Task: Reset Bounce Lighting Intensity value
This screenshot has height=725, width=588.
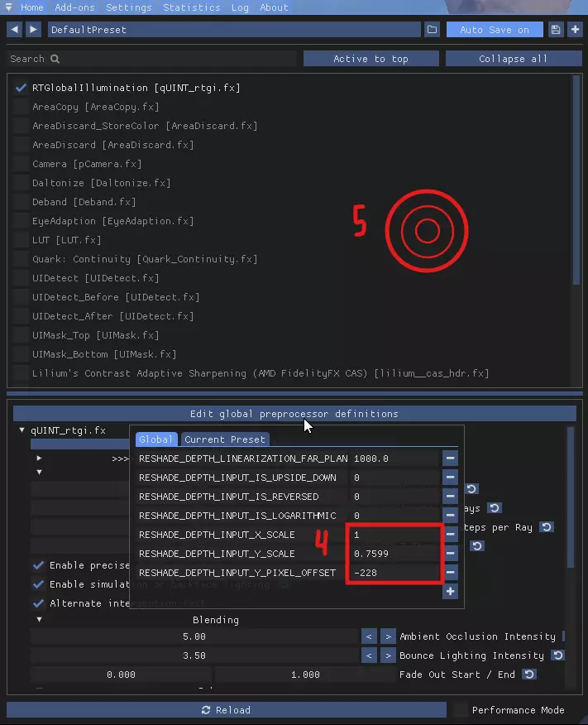Action: click(x=558, y=655)
